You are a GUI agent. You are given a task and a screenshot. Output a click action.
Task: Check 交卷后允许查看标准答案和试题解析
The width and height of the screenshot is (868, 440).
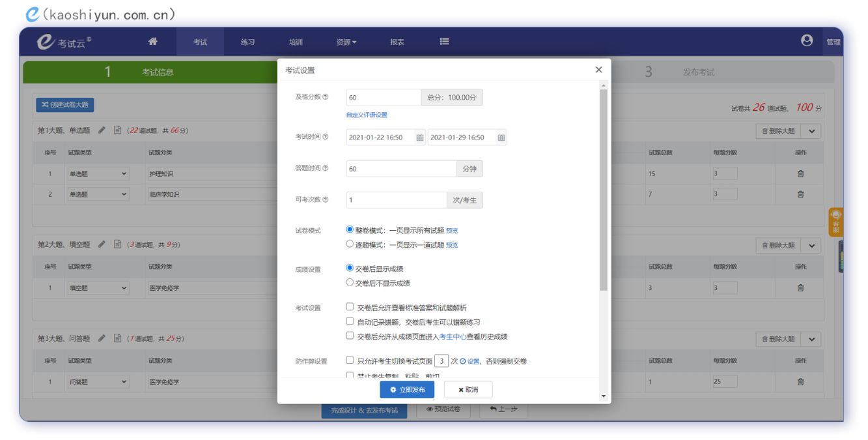coord(350,307)
